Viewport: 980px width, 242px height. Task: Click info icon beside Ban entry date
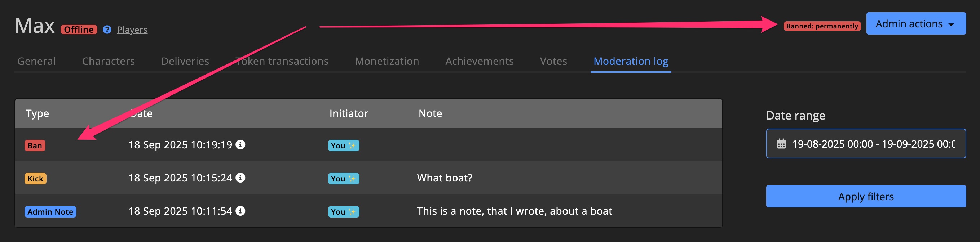point(240,145)
